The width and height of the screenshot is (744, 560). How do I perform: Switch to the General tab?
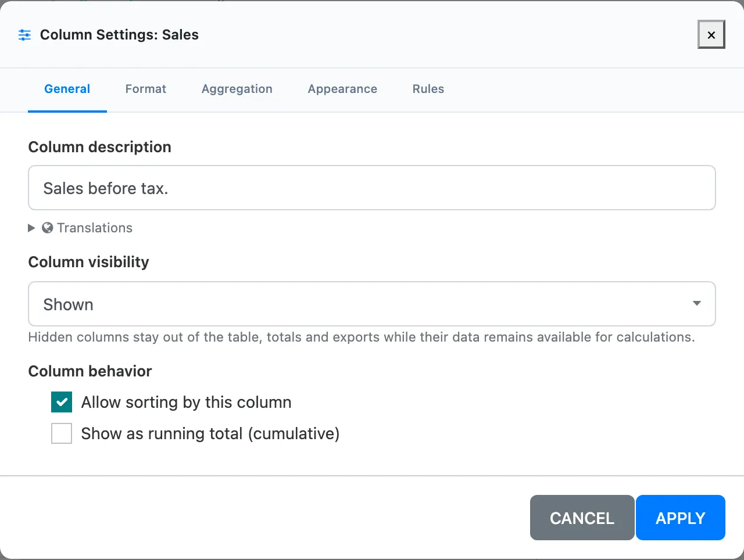pos(67,89)
